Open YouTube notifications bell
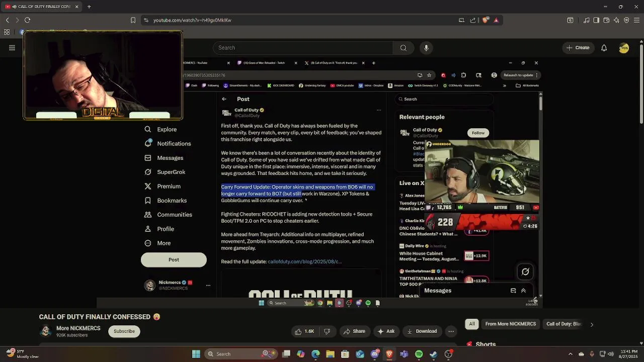 point(604,48)
